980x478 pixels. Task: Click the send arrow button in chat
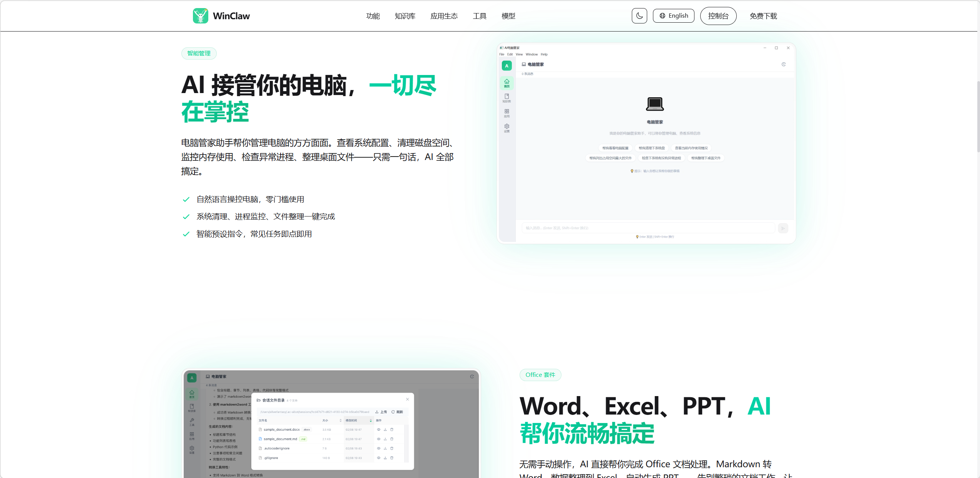click(x=783, y=228)
